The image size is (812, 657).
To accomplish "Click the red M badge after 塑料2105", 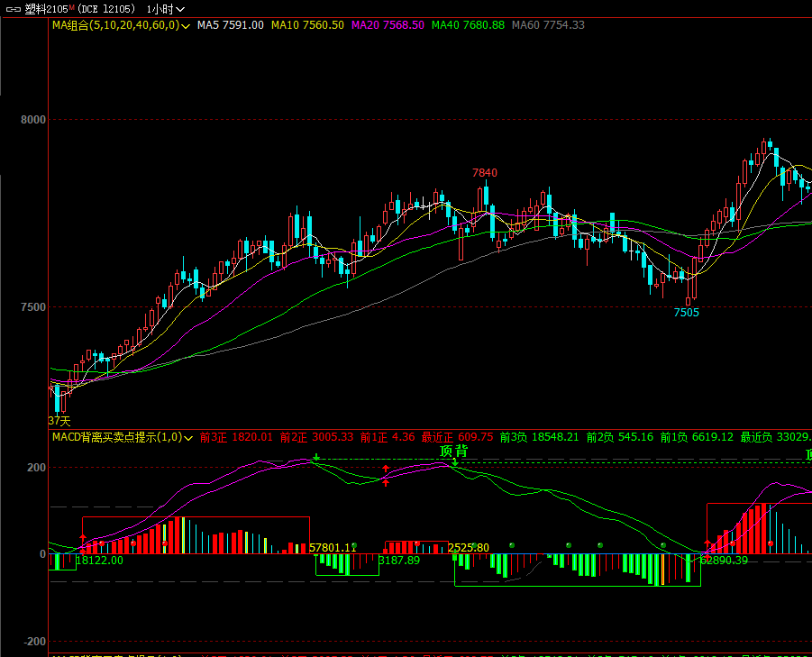I will pyautogui.click(x=71, y=6).
